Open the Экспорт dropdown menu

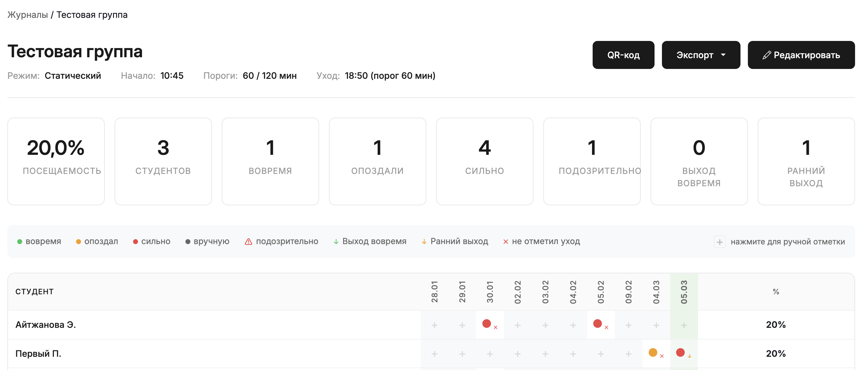[x=700, y=55]
